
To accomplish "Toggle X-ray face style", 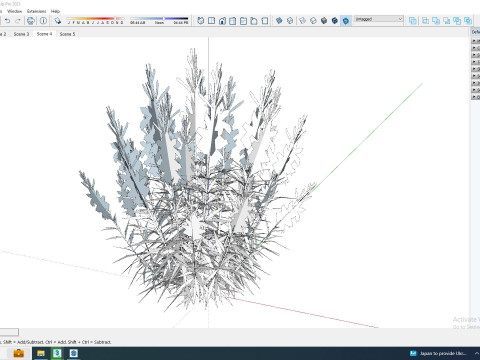I will point(279,21).
